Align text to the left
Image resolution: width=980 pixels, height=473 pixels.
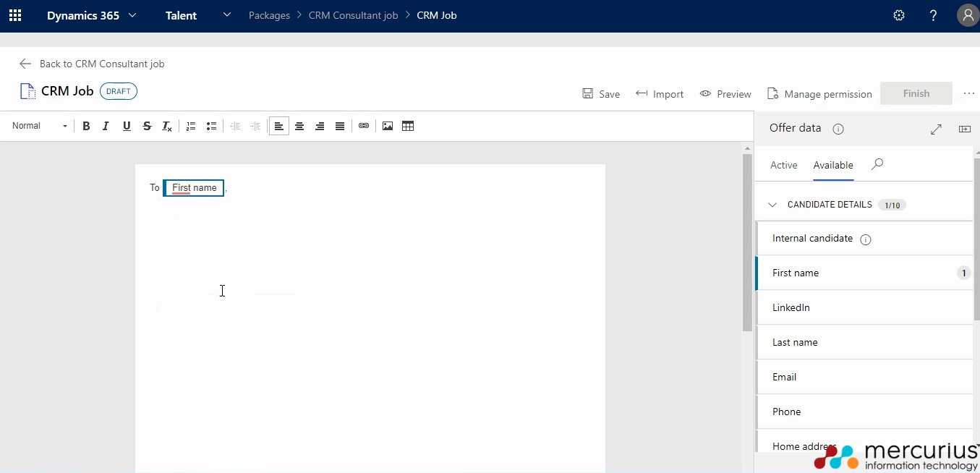pyautogui.click(x=278, y=126)
